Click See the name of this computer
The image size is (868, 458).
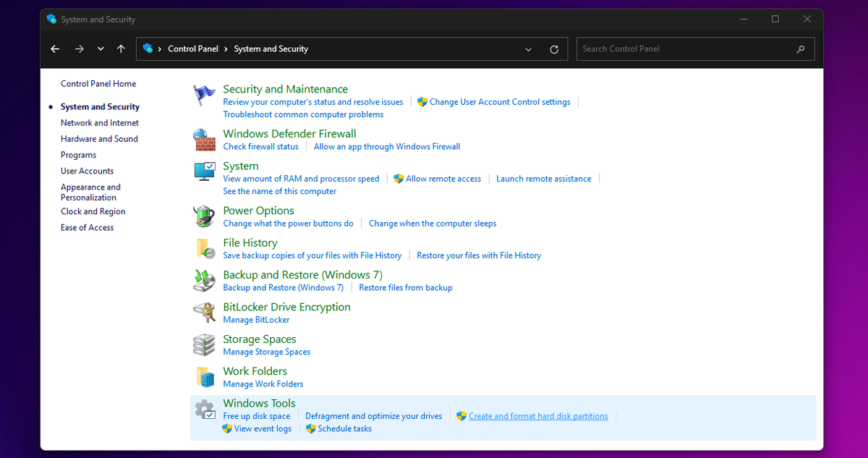(x=280, y=191)
